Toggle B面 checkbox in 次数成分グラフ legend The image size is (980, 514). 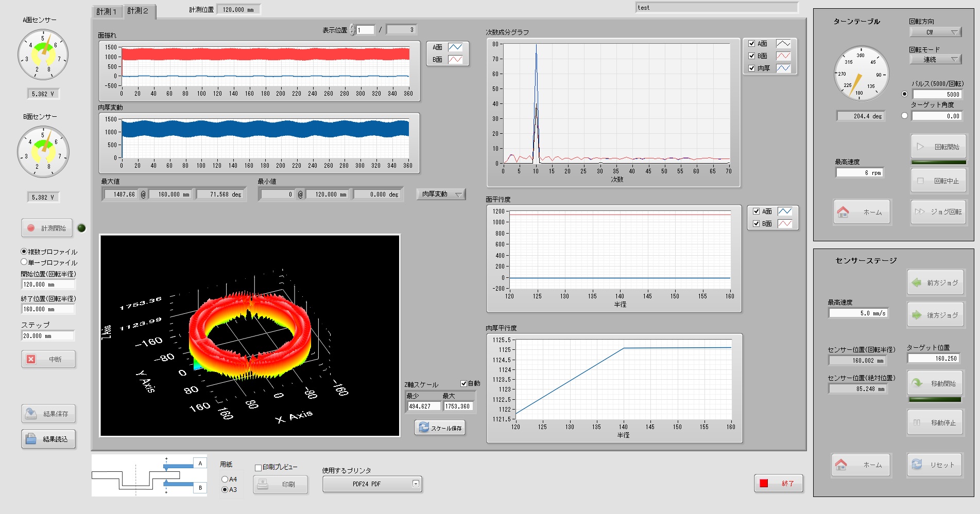click(752, 56)
